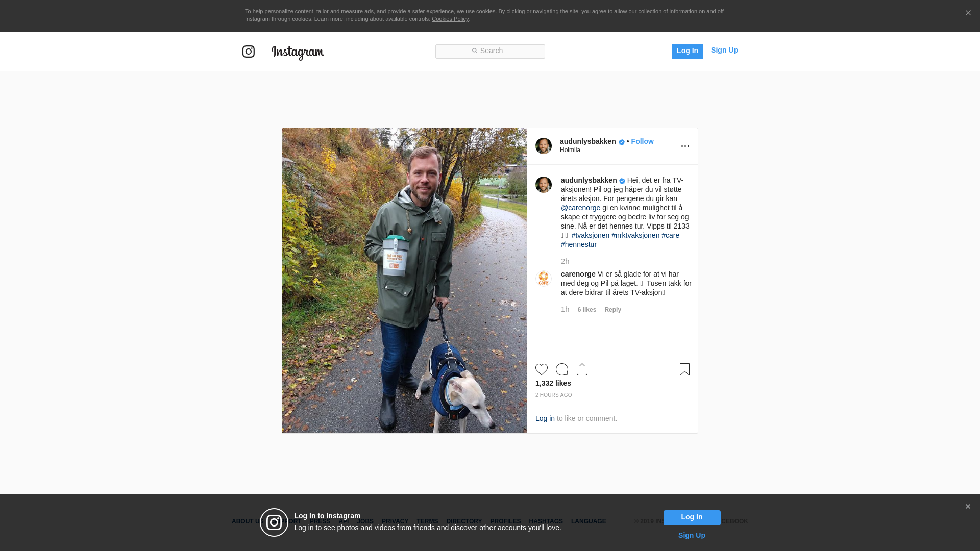Image resolution: width=980 pixels, height=551 pixels.
Task: Click the comment speech bubble icon
Action: [562, 369]
